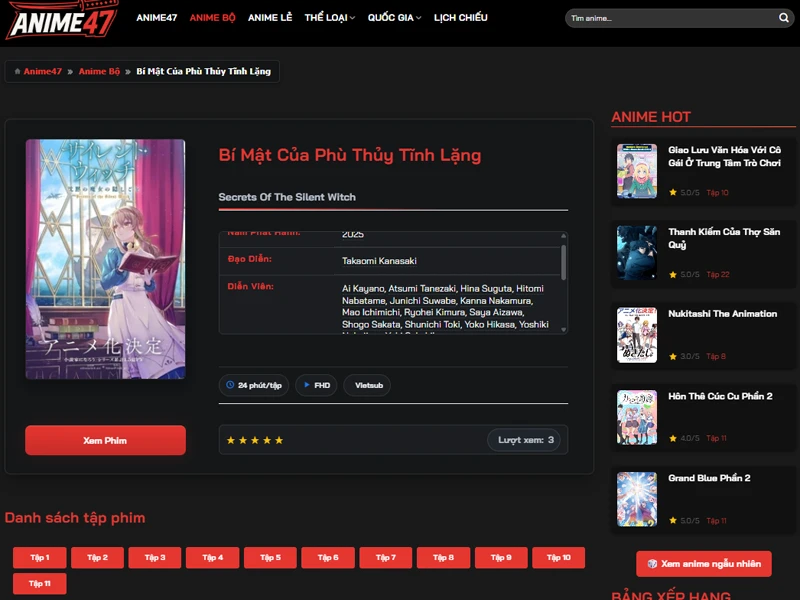Open the Anime47 logo homepage
Image resolution: width=800 pixels, height=600 pixels.
pos(62,20)
